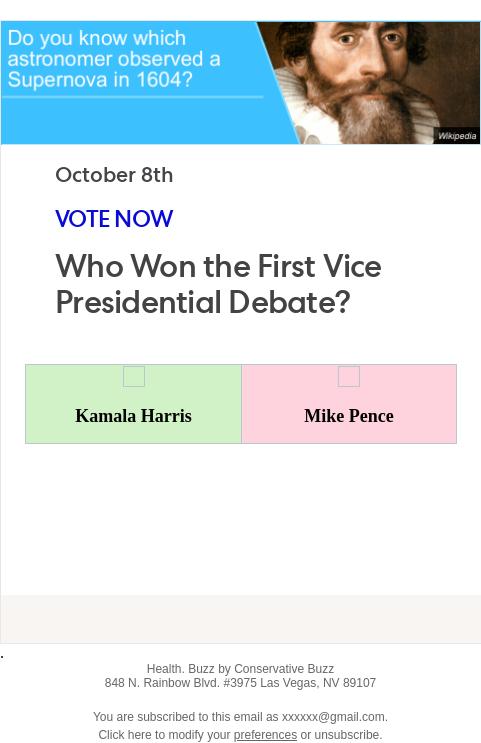This screenshot has width=481, height=743.
Task: Click the xxxxxx@gmail.com email address
Action: (333, 717)
